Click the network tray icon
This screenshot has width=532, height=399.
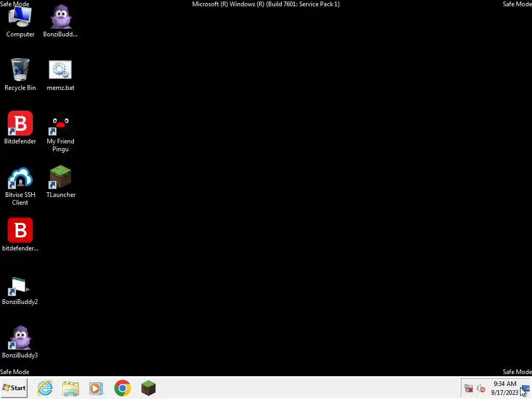coord(469,388)
